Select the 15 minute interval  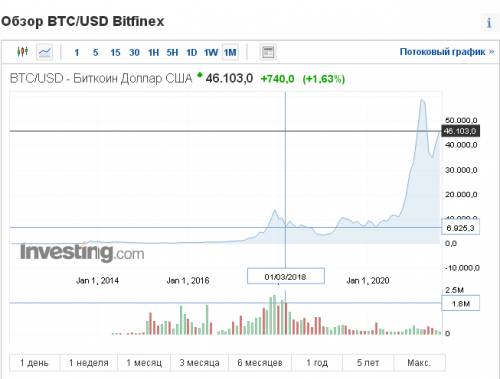(115, 52)
